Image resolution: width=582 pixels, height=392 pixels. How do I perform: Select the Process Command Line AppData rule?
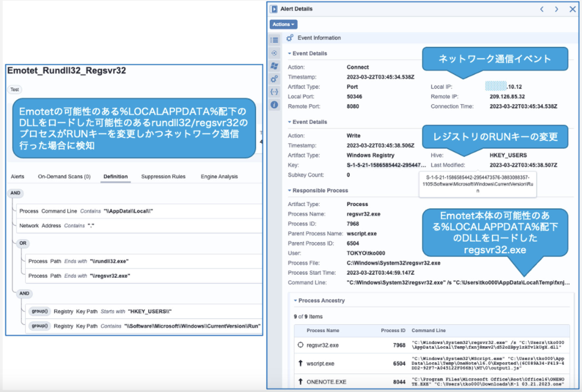point(139,211)
